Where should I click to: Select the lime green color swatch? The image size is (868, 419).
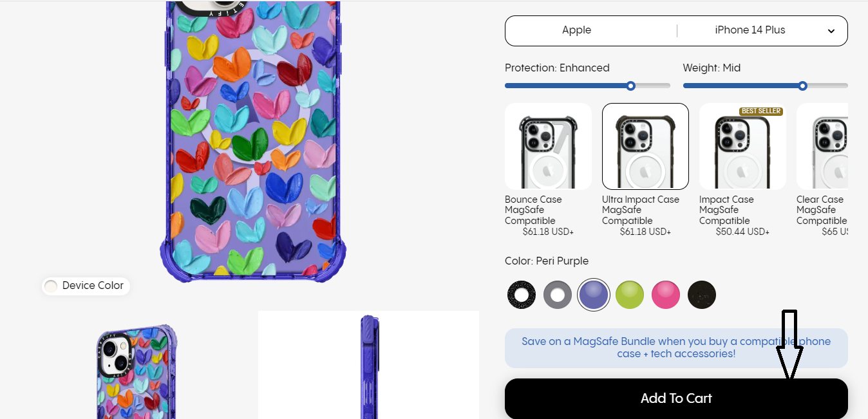click(x=630, y=295)
